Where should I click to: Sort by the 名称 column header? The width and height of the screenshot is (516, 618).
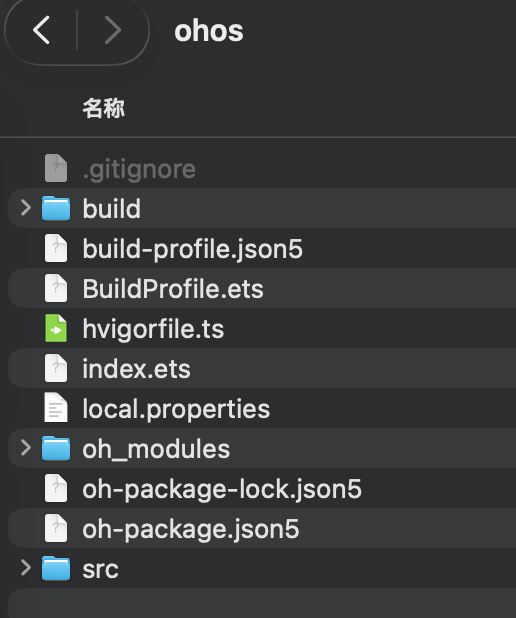[x=104, y=108]
